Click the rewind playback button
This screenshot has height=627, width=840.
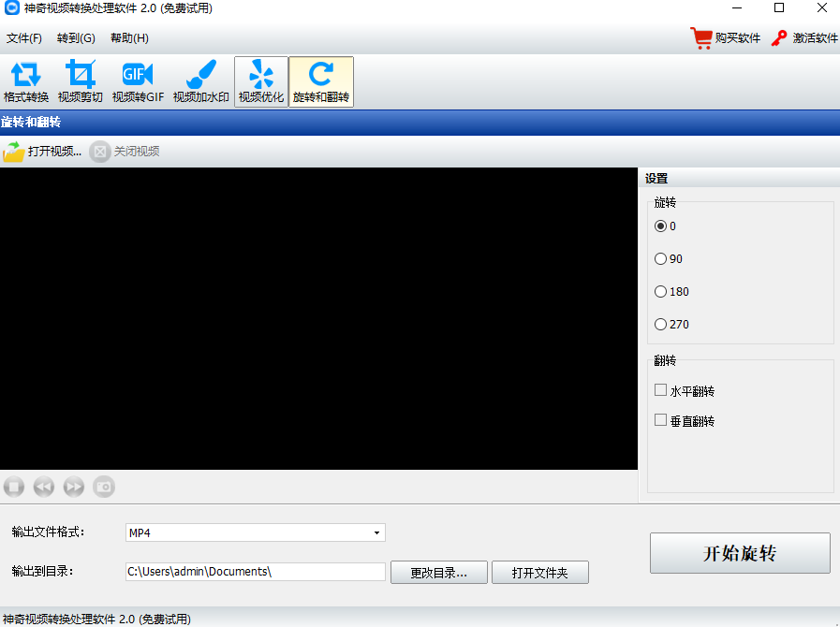[44, 487]
